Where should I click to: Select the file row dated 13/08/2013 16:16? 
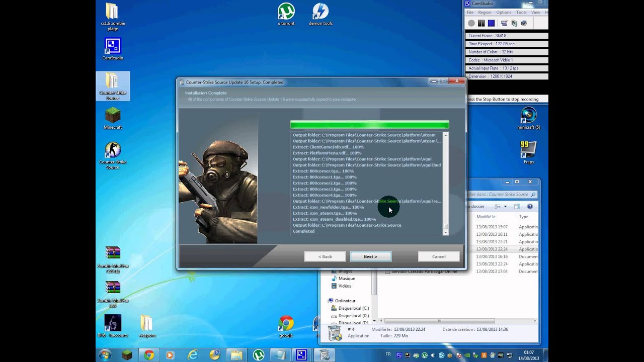pyautogui.click(x=504, y=256)
